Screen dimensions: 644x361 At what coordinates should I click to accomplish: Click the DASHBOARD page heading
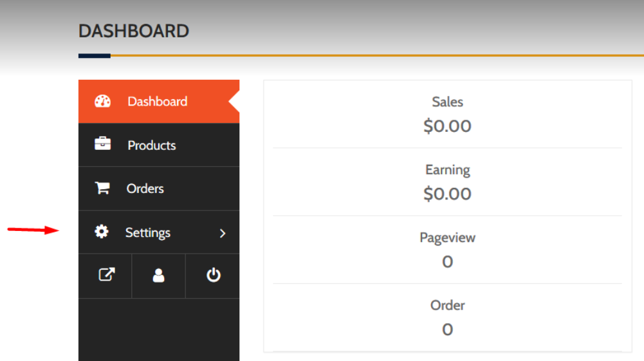coord(134,32)
